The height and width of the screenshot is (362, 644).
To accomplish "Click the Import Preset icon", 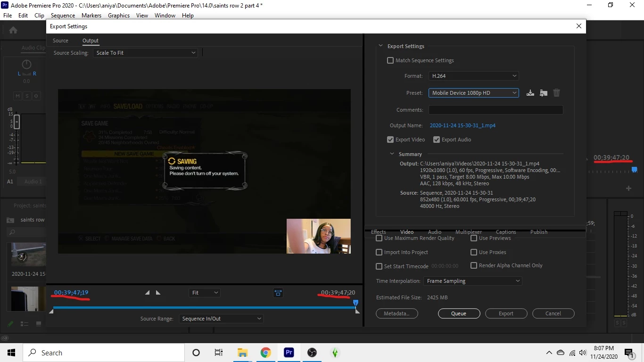I will pos(544,93).
